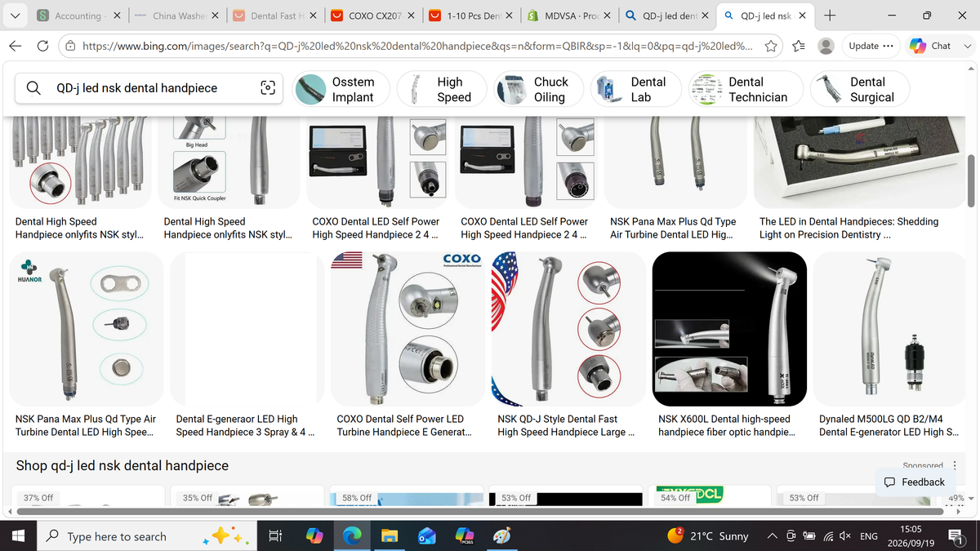Select the Dental Surgical filter chip
The height and width of the screenshot is (551, 980).
(858, 89)
